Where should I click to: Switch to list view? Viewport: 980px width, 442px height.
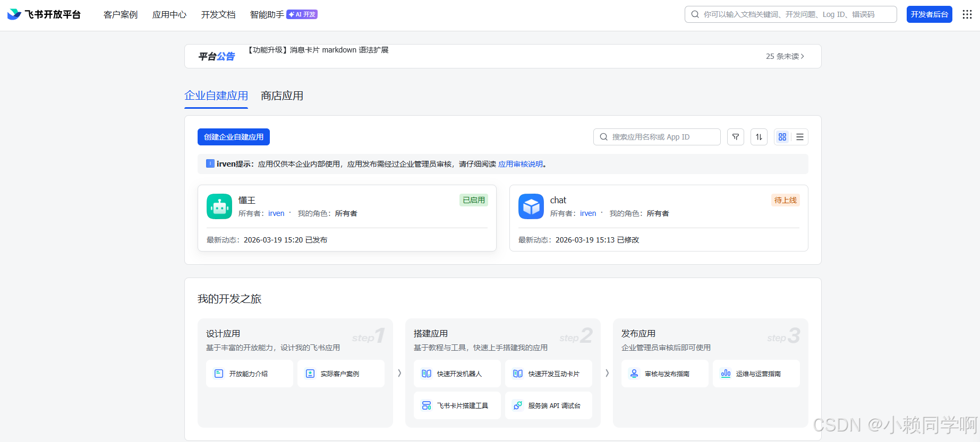800,137
